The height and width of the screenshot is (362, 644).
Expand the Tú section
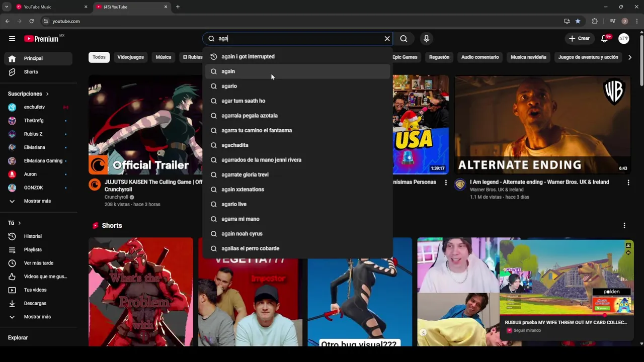coord(14,223)
